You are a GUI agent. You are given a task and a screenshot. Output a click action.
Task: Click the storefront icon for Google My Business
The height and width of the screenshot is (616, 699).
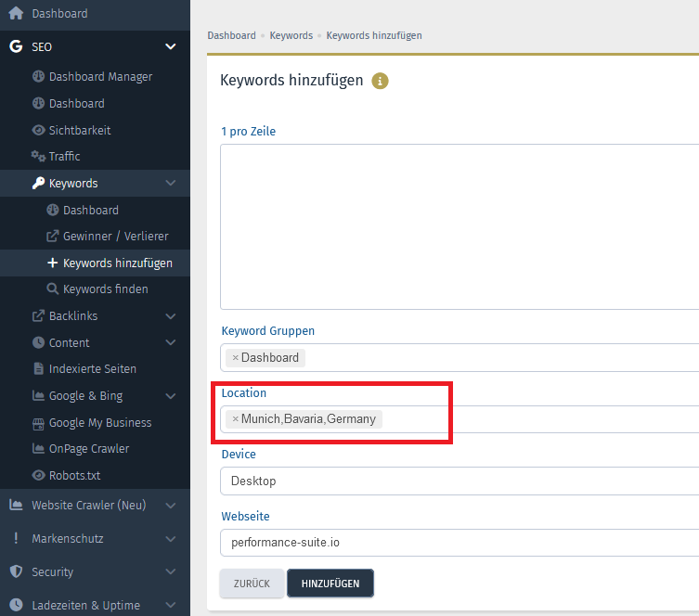(38, 423)
